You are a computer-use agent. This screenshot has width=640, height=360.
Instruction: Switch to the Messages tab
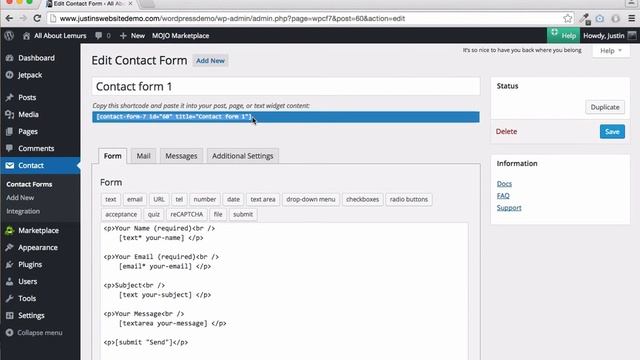(181, 156)
